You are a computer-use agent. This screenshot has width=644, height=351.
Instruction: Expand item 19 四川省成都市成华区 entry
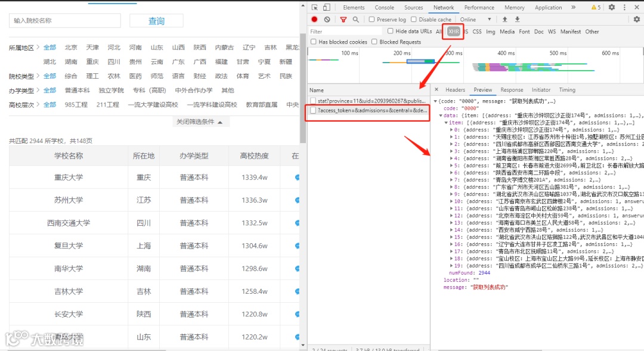click(x=451, y=266)
